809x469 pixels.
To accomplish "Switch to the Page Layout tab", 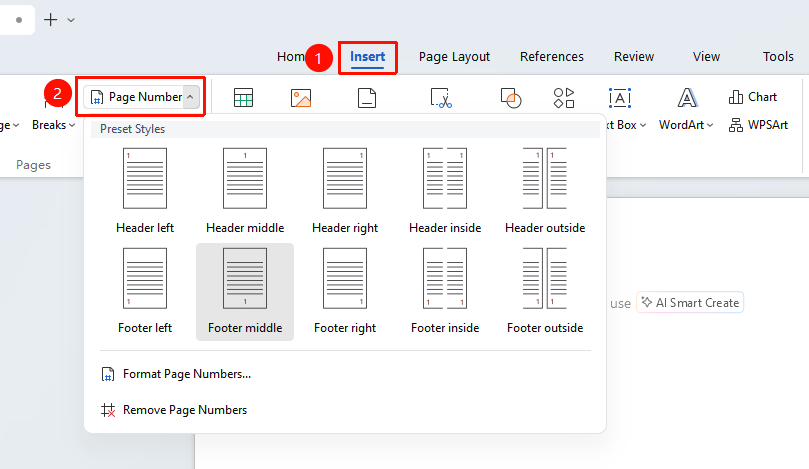I will click(x=454, y=57).
